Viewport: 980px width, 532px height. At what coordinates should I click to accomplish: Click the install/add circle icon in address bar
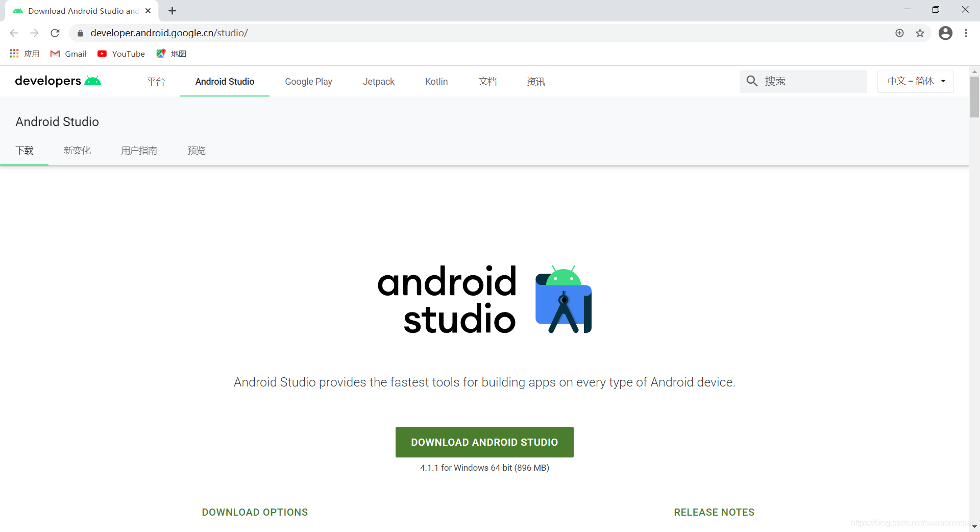pyautogui.click(x=900, y=33)
